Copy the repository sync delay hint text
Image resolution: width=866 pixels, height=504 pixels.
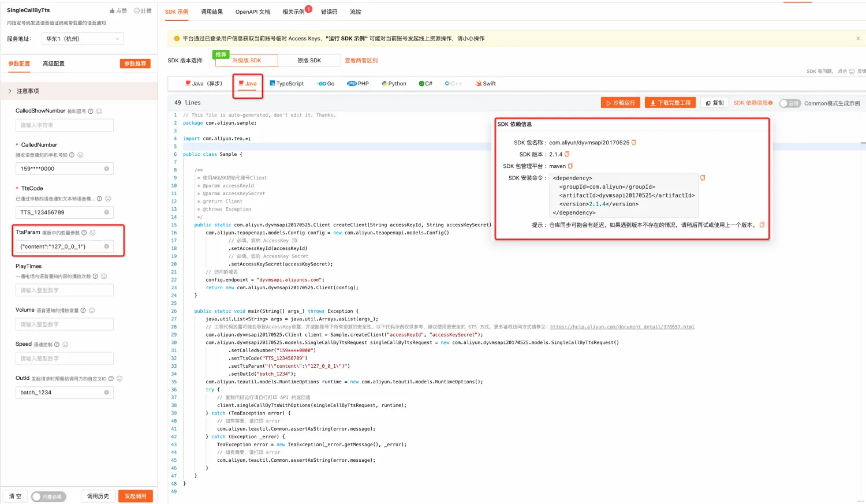(x=762, y=225)
